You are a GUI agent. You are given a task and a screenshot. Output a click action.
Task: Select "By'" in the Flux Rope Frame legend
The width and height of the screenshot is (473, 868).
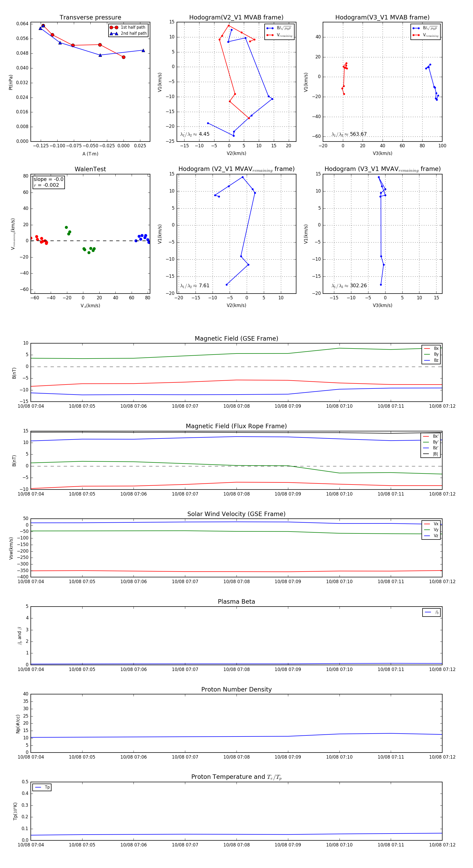431,442
